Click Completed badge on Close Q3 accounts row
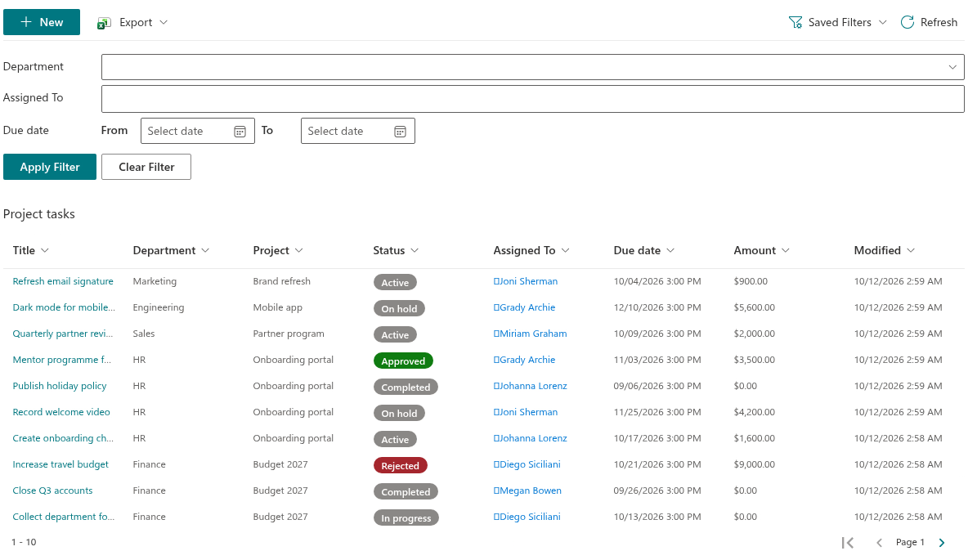 [406, 492]
